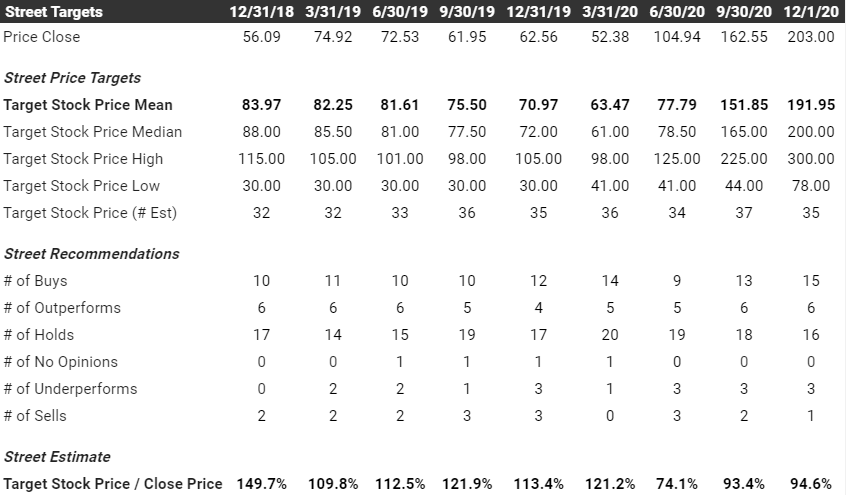Click the 149.7% target to close ratio
The width and height of the screenshot is (846, 495).
point(262,484)
